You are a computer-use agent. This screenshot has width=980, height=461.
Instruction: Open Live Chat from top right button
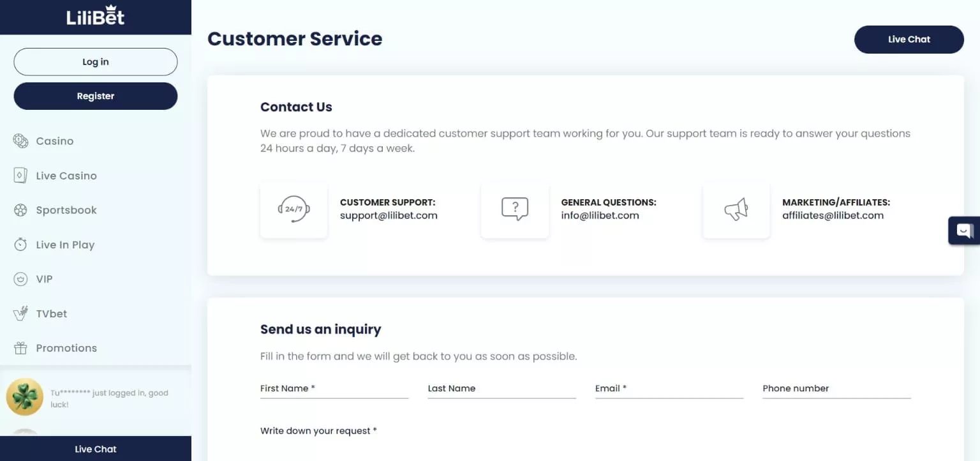(909, 40)
